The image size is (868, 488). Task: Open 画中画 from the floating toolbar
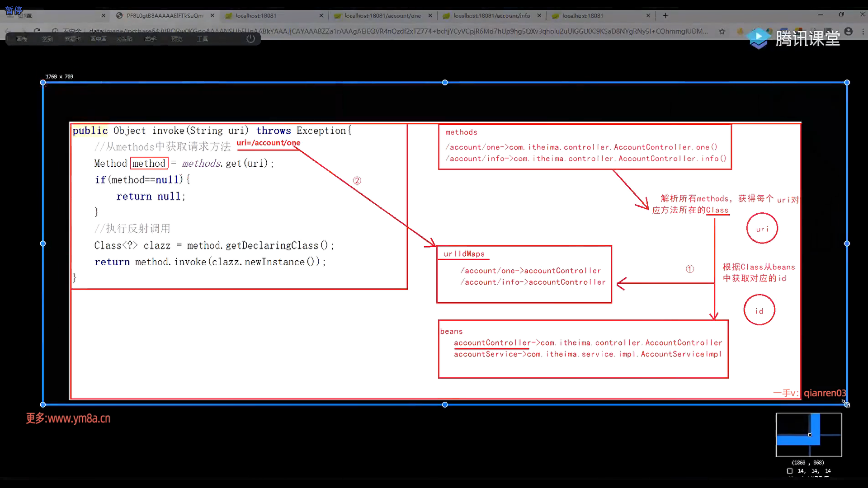coord(99,39)
